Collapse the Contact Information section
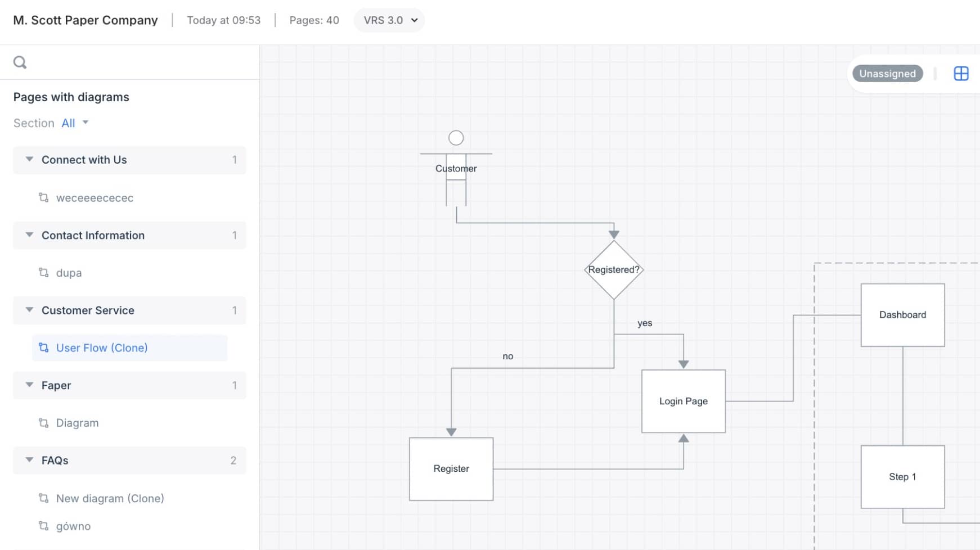The width and height of the screenshot is (980, 550). (x=29, y=235)
